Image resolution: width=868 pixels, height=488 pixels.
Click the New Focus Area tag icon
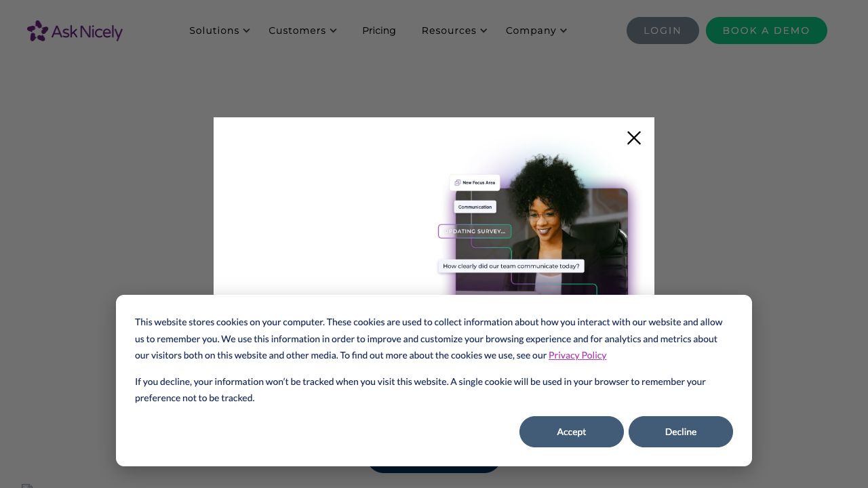(458, 183)
